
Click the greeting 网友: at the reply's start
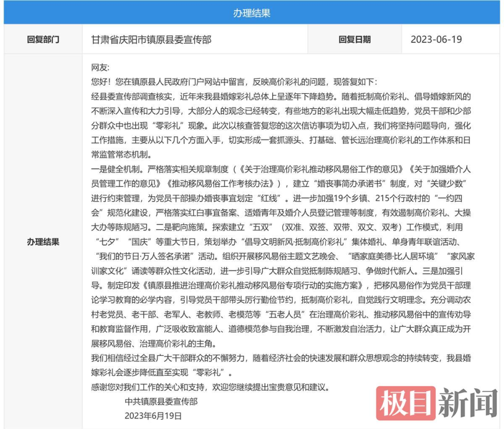[x=100, y=67]
